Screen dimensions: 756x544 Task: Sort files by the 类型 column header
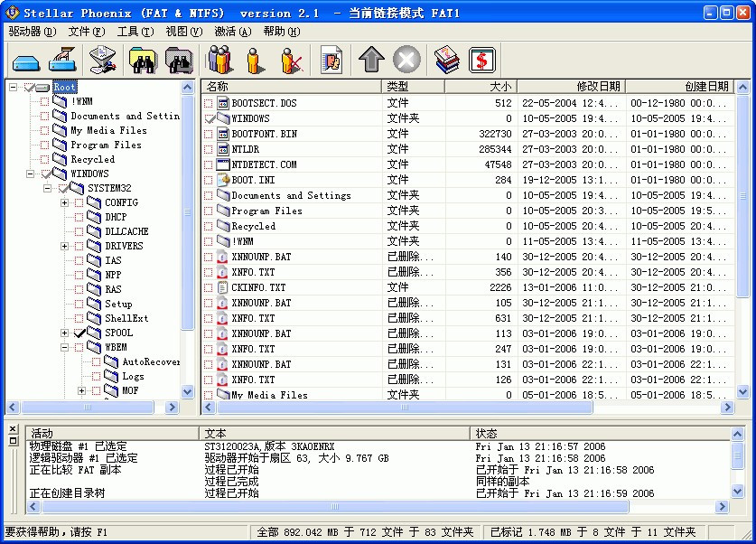tap(413, 87)
